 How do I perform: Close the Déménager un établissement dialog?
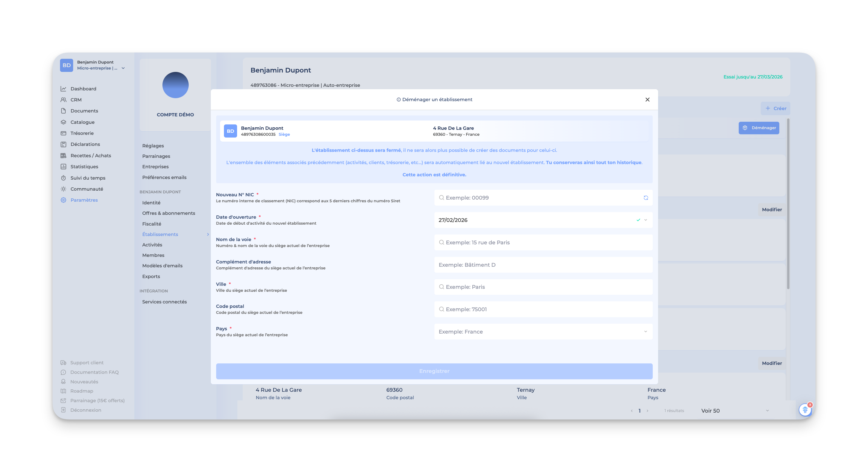click(x=647, y=99)
